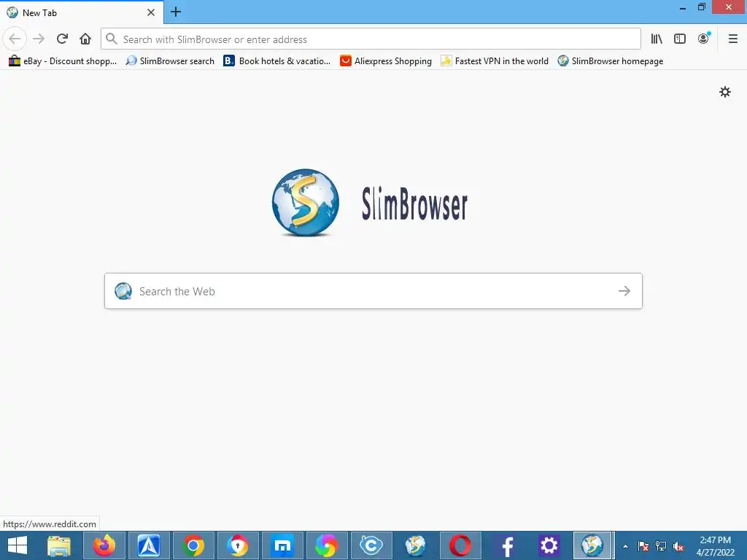Open Book hotels & vacations bookmark
The height and width of the screenshot is (560, 747).
click(276, 61)
